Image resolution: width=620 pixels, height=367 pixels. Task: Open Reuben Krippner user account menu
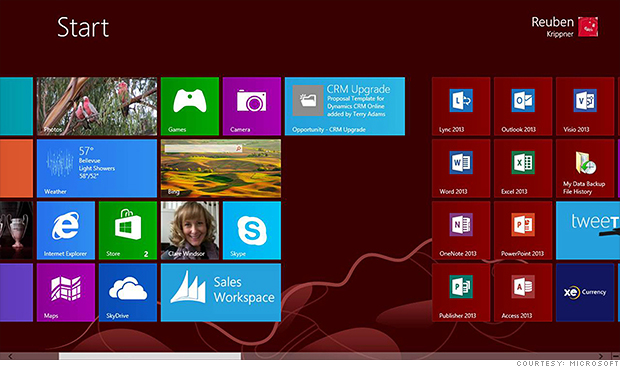coord(565,26)
